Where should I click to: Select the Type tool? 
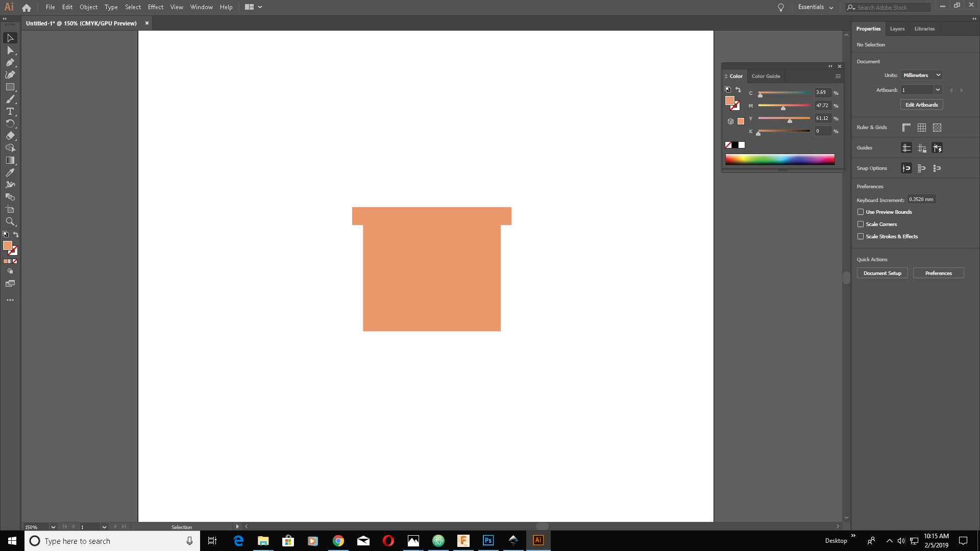tap(10, 111)
